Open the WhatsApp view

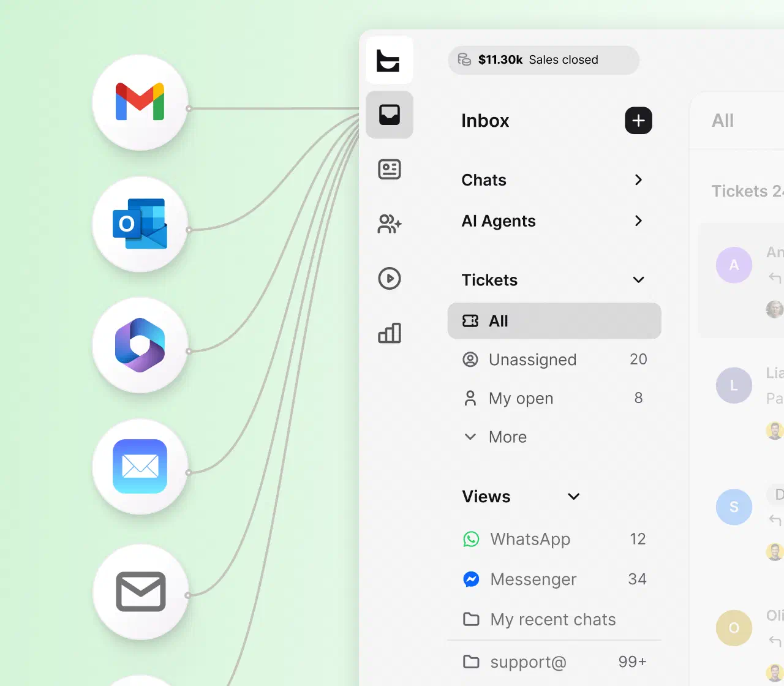(x=554, y=539)
